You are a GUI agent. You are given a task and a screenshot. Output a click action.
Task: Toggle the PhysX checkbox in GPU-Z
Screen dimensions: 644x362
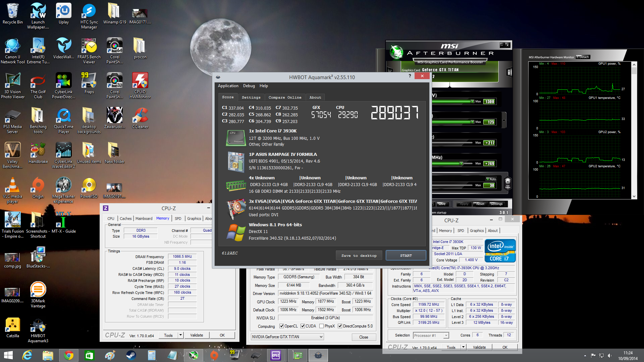(322, 326)
